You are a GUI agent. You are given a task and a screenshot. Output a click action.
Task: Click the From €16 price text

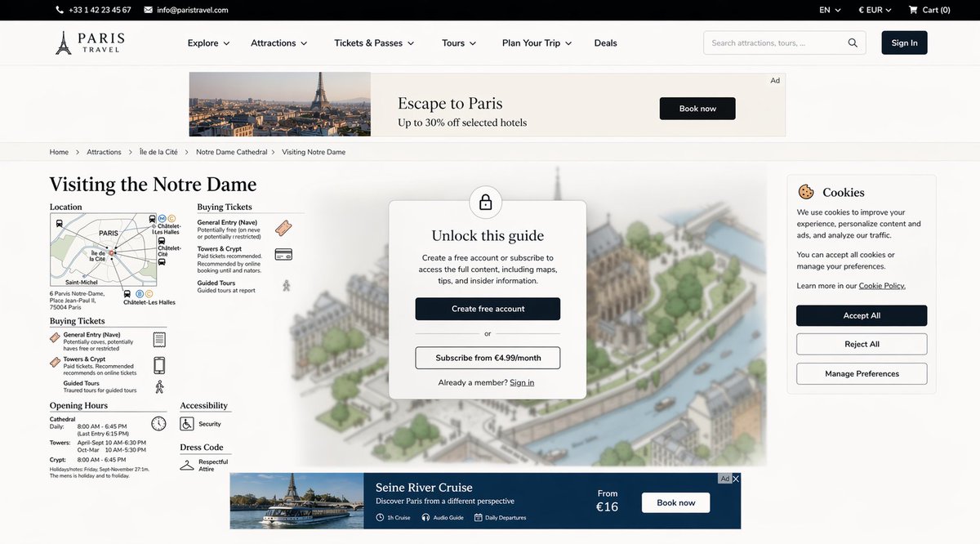(608, 501)
